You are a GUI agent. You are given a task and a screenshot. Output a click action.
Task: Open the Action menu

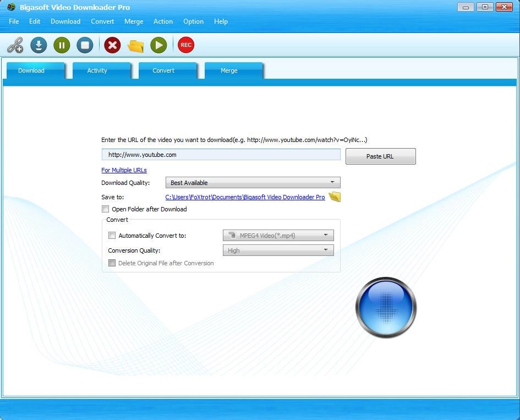pos(163,21)
